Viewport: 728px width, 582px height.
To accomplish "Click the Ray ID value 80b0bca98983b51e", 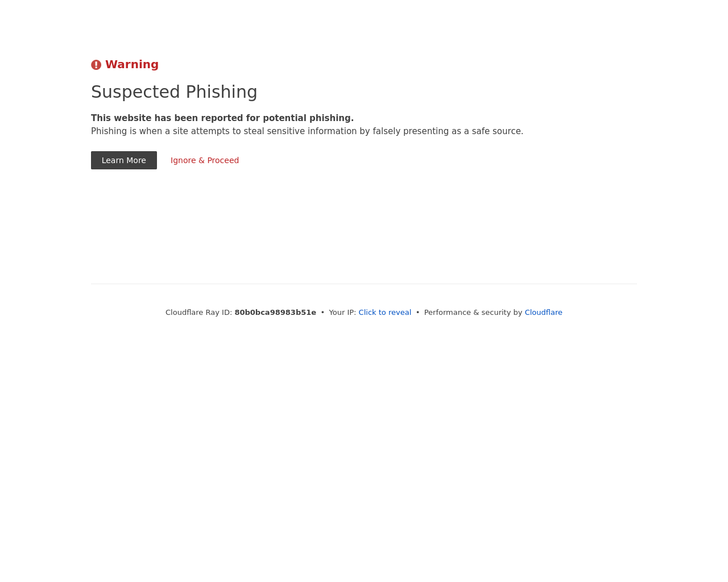I will [x=275, y=312].
